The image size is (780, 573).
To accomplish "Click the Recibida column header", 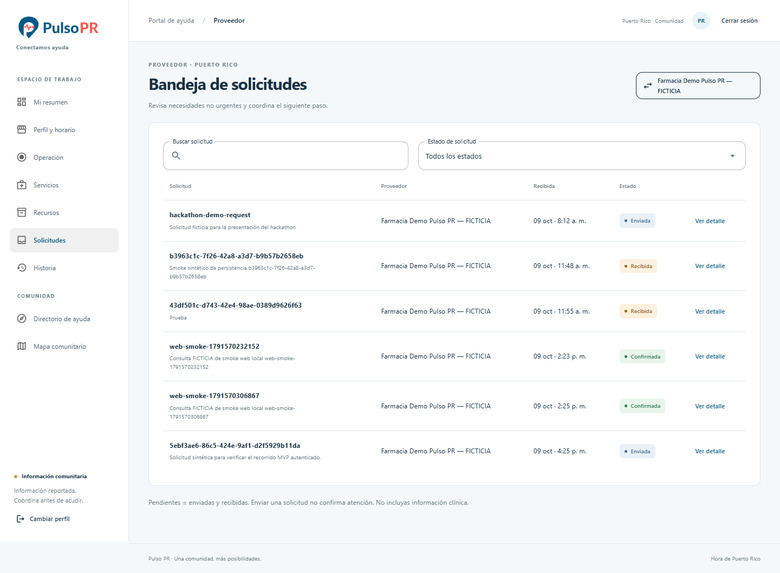I will click(x=544, y=186).
